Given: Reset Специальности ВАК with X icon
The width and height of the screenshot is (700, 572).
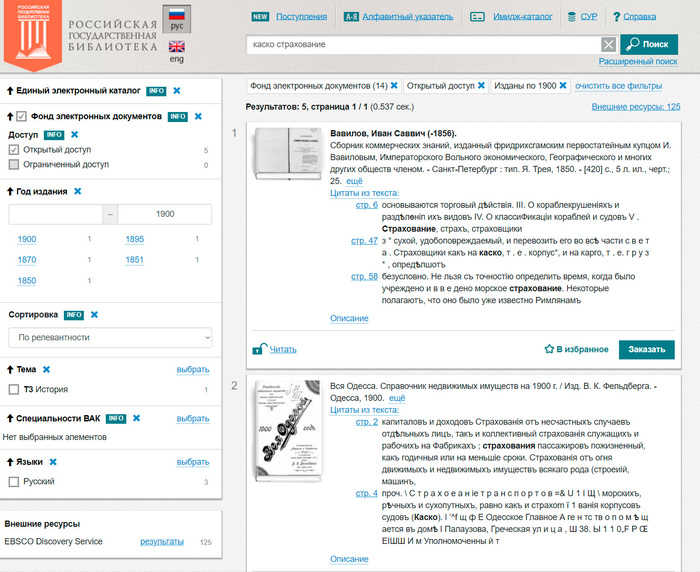Looking at the screenshot, I should [137, 418].
